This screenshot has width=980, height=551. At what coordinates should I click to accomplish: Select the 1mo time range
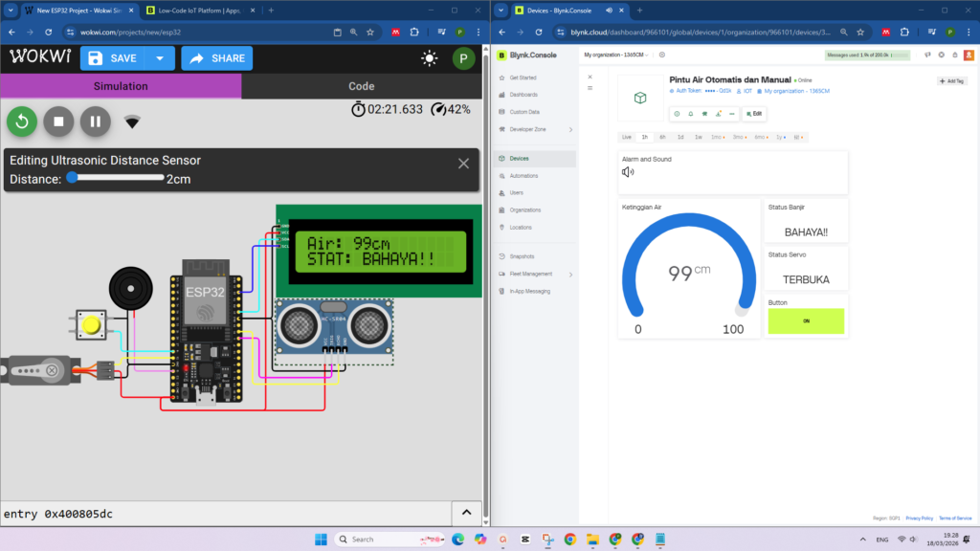click(x=717, y=137)
